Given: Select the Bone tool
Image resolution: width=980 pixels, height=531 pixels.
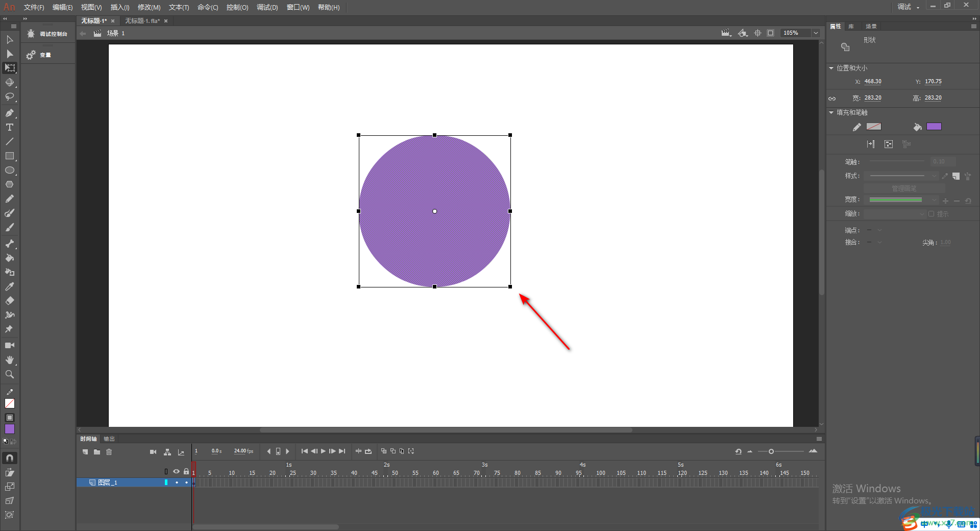Looking at the screenshot, I should (x=10, y=244).
